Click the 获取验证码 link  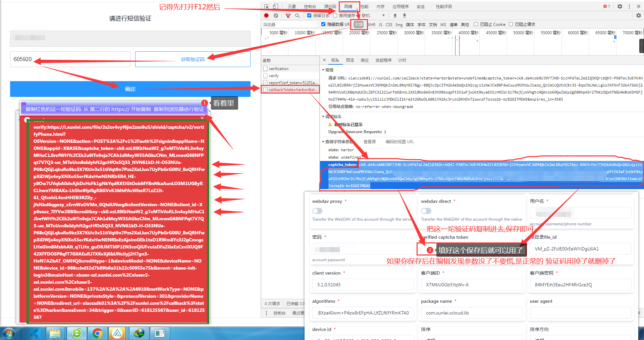click(193, 59)
